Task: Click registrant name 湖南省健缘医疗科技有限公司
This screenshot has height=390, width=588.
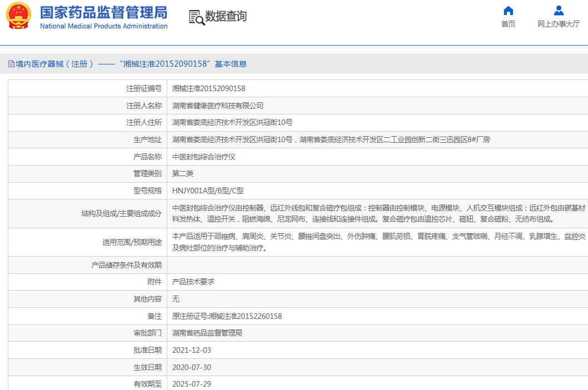Action: [x=217, y=106]
